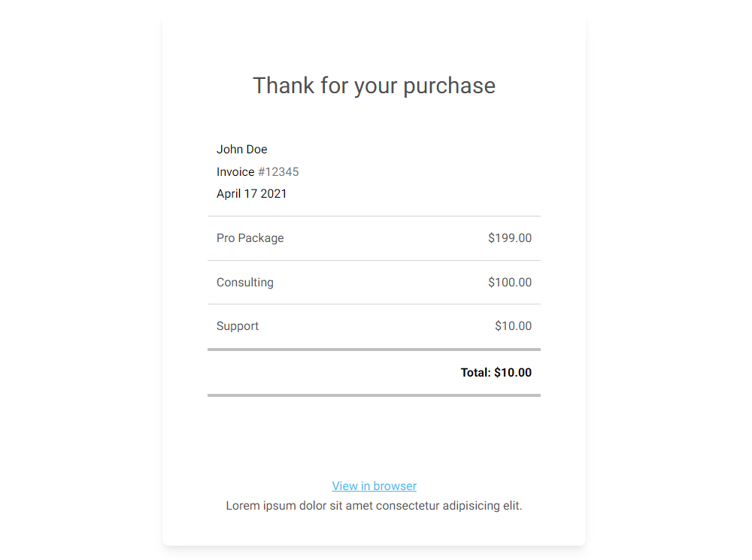Select the April 17 2021 date
The width and height of the screenshot is (752, 560).
click(x=251, y=194)
